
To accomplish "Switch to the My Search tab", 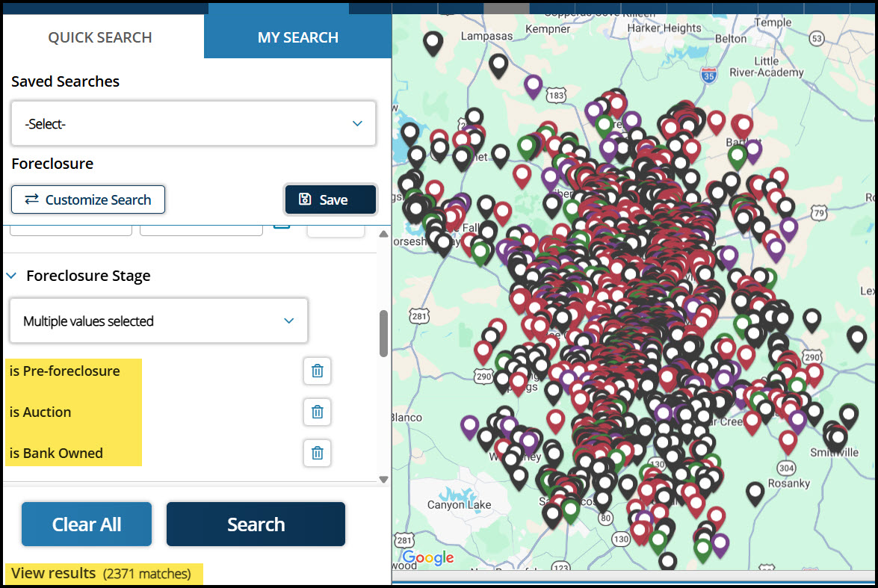I will pos(297,37).
